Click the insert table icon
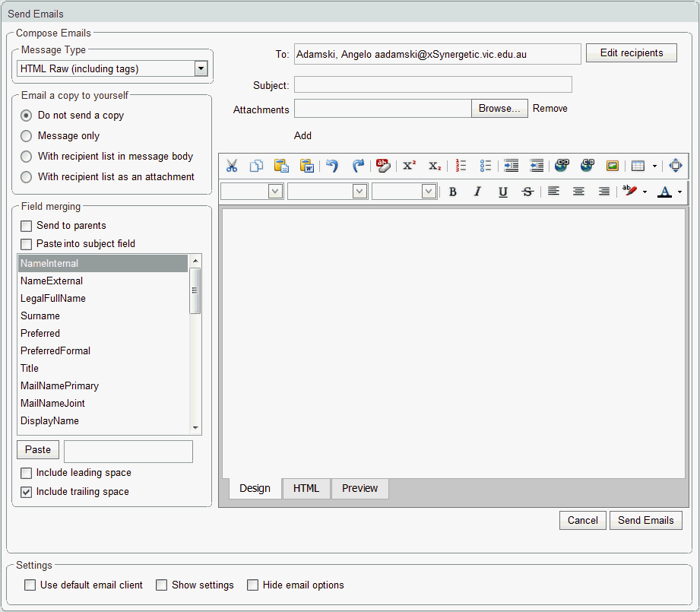Viewport: 700px width, 612px height. pos(638,166)
